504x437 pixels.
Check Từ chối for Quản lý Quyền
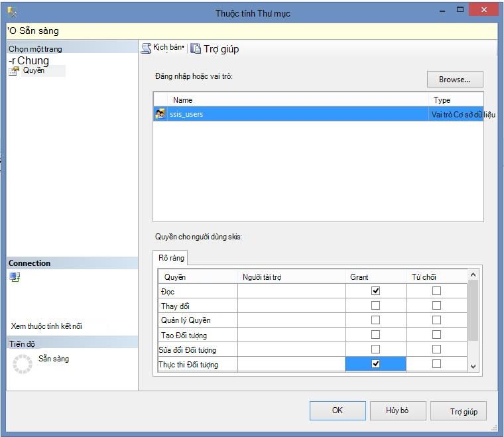(x=436, y=320)
